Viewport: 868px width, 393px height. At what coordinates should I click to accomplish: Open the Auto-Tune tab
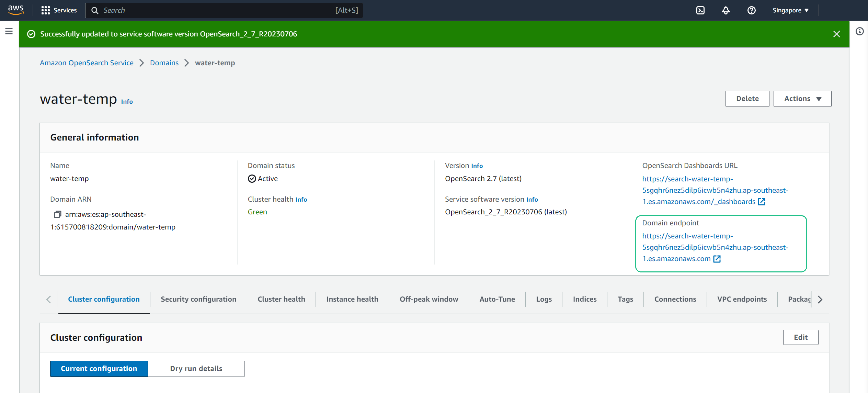497,299
